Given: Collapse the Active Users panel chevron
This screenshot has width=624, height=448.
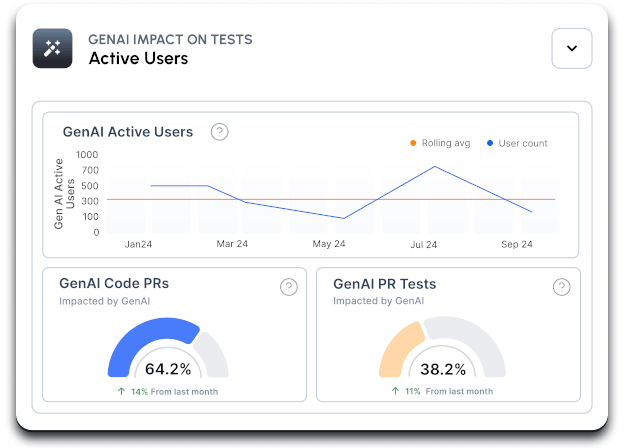Looking at the screenshot, I should pos(572,48).
